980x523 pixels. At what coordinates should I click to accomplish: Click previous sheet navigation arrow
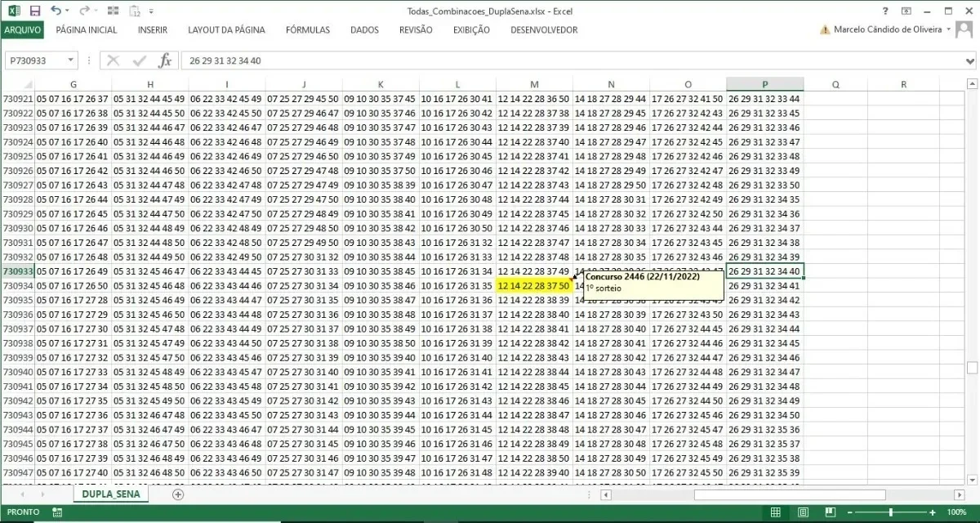click(21, 494)
